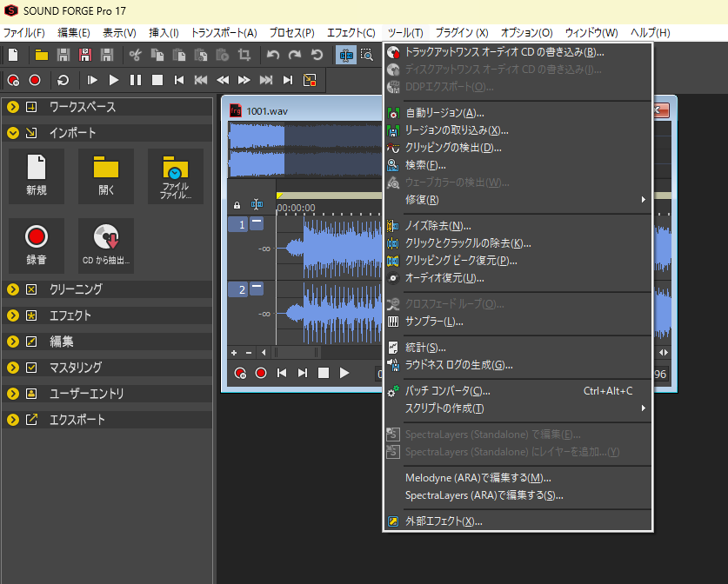Select 外部エフェクト(X) menu entry
The height and width of the screenshot is (584, 728).
coord(518,521)
